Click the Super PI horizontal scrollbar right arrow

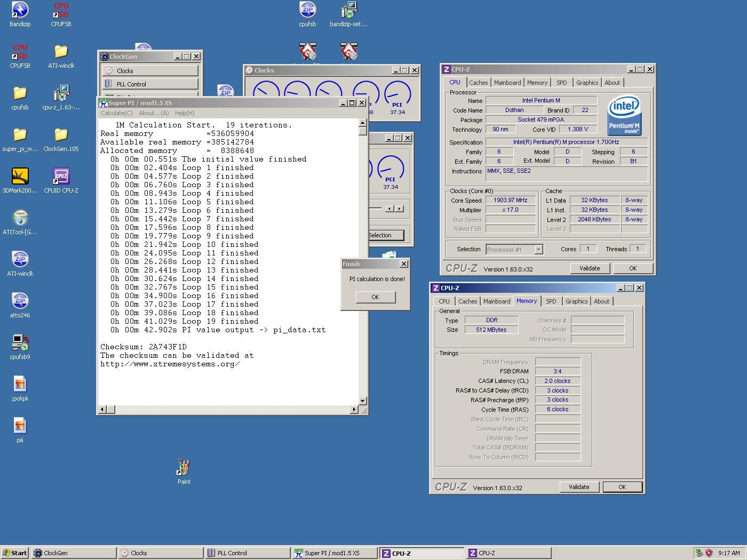pyautogui.click(x=354, y=409)
